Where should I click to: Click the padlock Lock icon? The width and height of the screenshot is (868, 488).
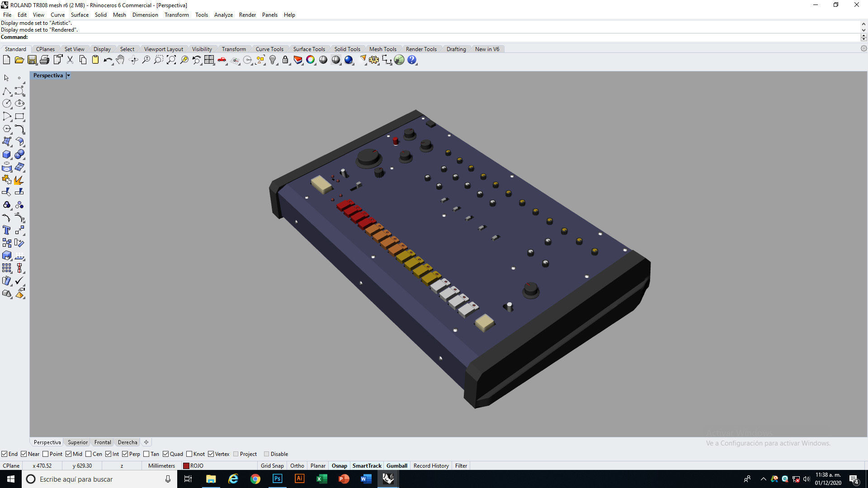point(285,60)
